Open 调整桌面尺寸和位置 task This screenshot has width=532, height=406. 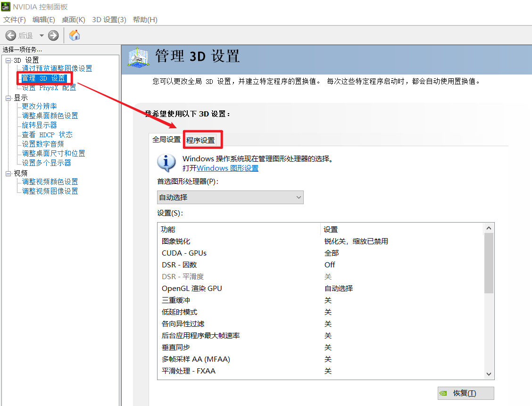coord(53,154)
